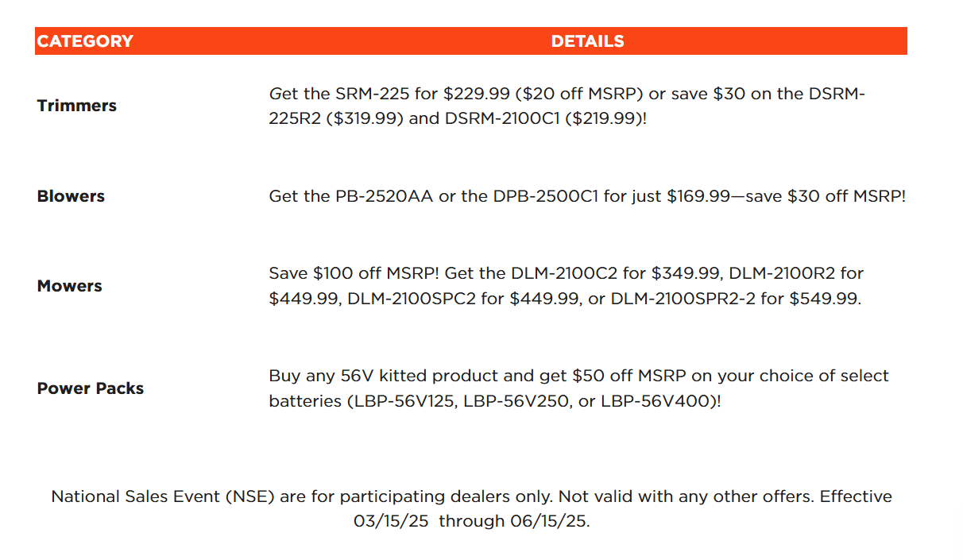The image size is (963, 560).
Task: Click the PB-2520AA blower model name
Action: [x=384, y=196]
